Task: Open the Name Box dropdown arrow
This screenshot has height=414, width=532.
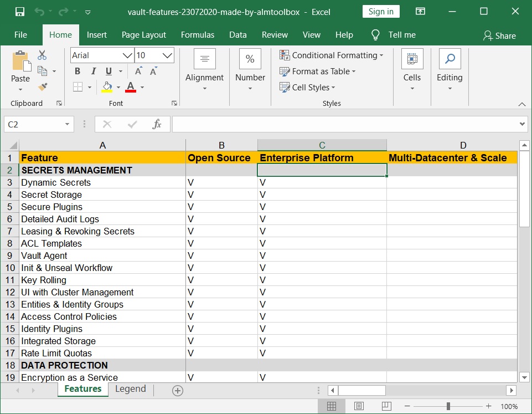Action: pyautogui.click(x=68, y=124)
